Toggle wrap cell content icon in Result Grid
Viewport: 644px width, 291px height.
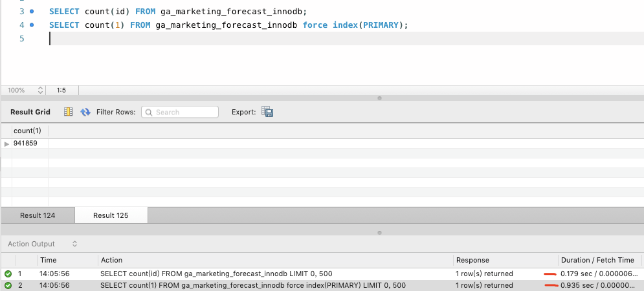pyautogui.click(x=68, y=112)
